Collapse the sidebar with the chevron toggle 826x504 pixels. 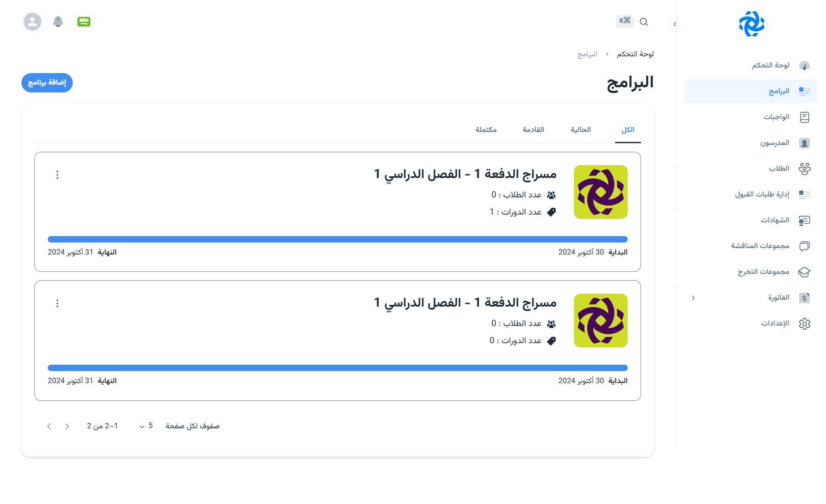pos(675,24)
